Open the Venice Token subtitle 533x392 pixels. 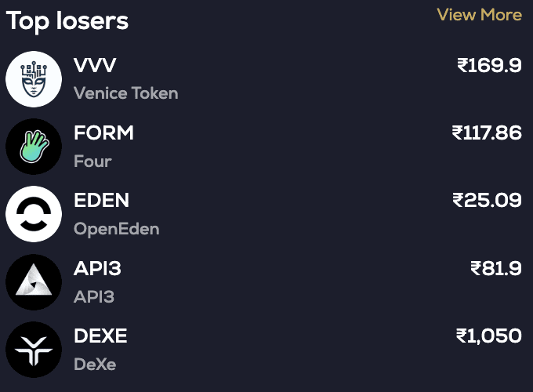[x=125, y=93]
